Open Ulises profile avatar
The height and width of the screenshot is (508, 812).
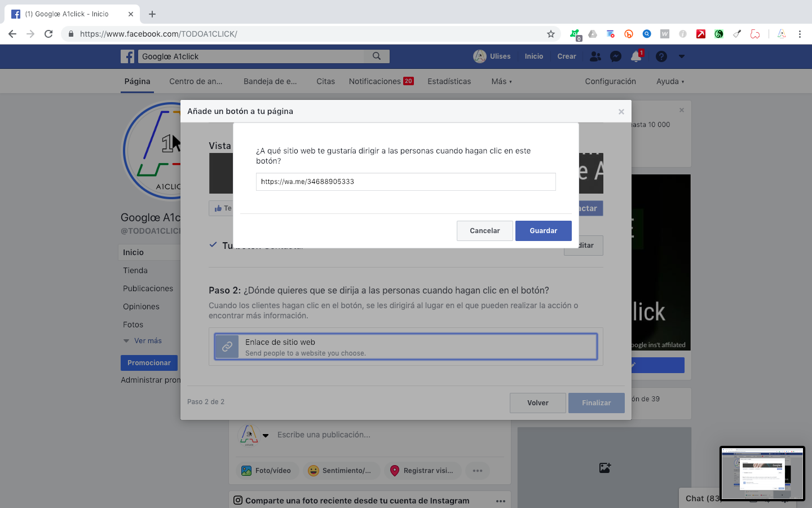pyautogui.click(x=480, y=56)
